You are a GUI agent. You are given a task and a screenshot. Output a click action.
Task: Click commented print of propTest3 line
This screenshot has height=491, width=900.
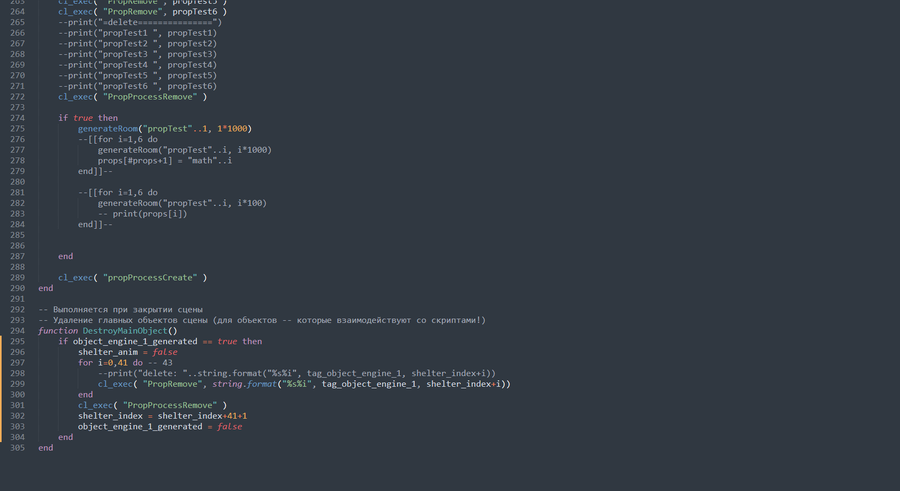click(x=137, y=54)
